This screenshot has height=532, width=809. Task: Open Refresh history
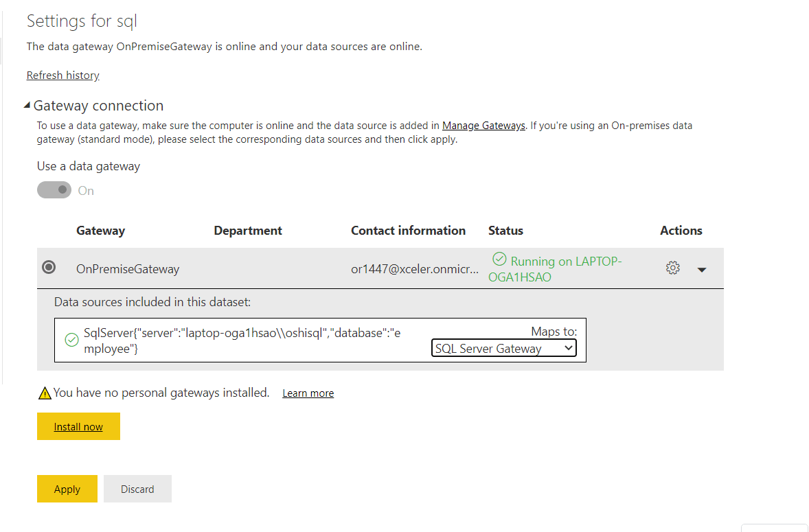click(62, 75)
